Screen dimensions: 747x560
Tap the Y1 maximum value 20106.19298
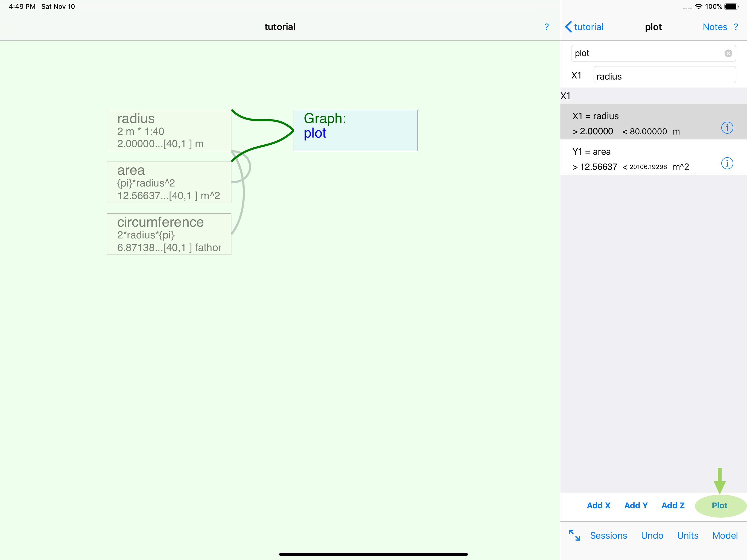coord(648,167)
